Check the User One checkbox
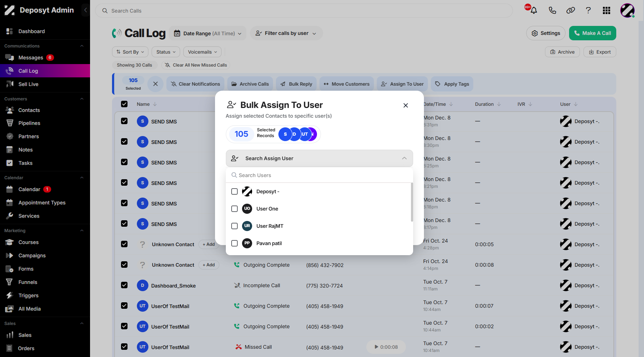 point(234,209)
